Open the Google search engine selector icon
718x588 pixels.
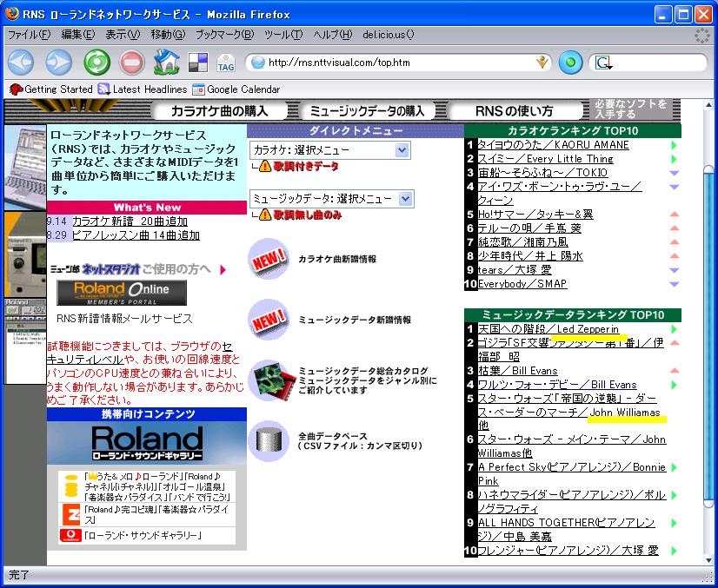click(x=603, y=63)
